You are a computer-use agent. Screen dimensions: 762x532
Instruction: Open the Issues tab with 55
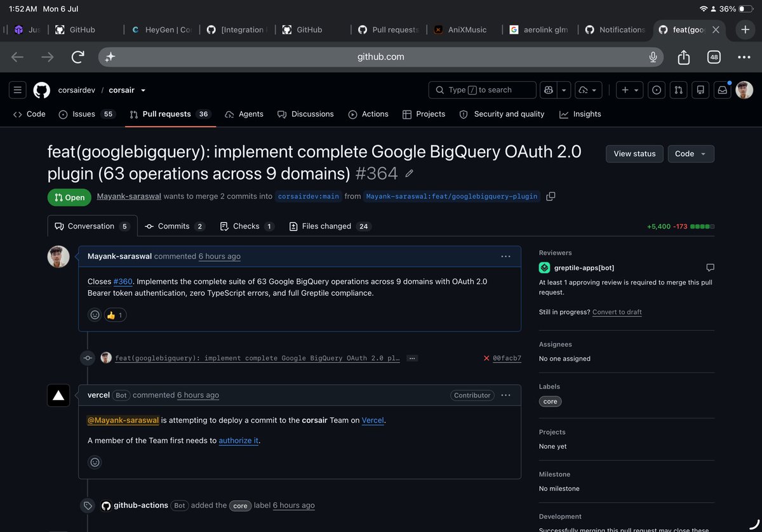point(86,114)
